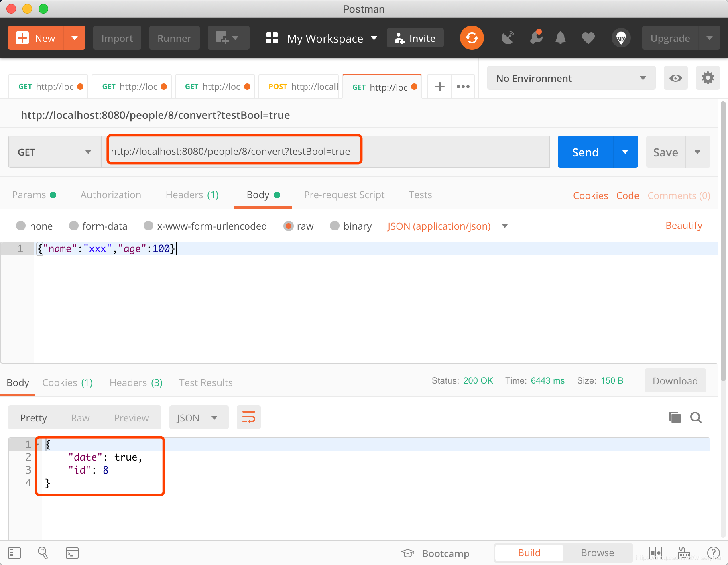Switch to Build mode toggle
This screenshot has width=728, height=565.
tap(529, 553)
